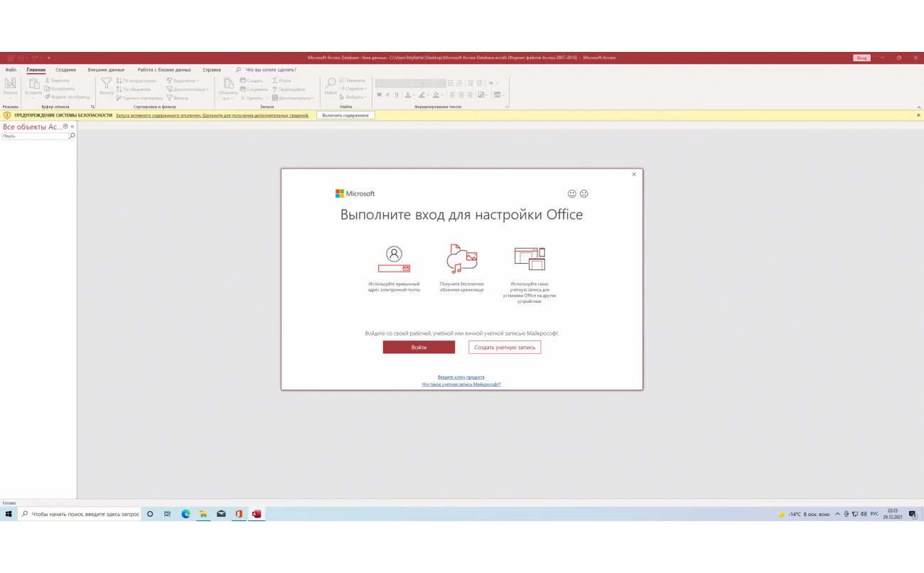
Task: Click the Орфография spelling icon
Action: coord(275,89)
